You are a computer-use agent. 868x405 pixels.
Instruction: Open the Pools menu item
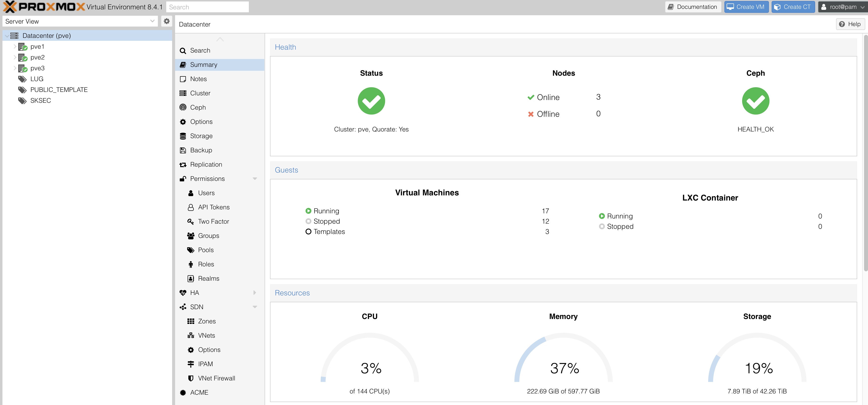(x=220, y=250)
